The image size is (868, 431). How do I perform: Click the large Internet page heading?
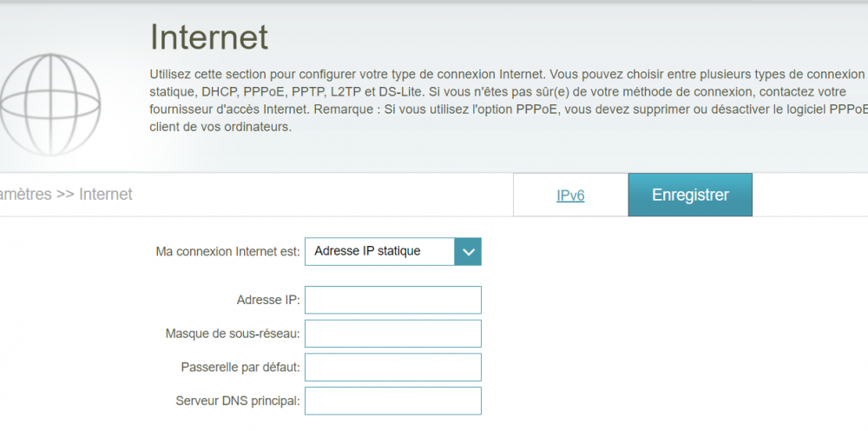pos(209,37)
